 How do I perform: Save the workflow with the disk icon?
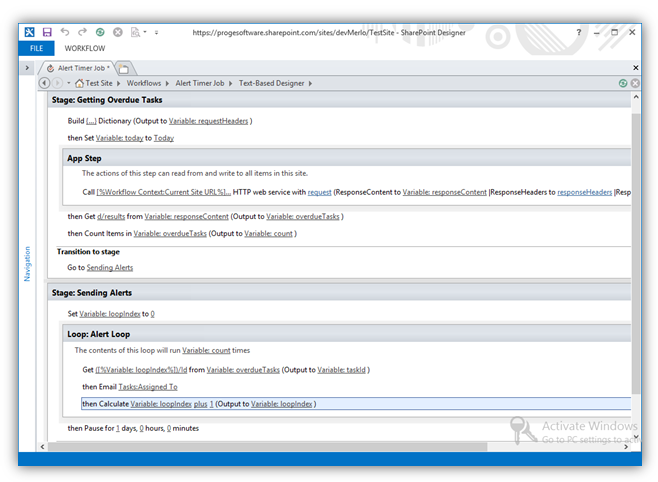pyautogui.click(x=47, y=32)
